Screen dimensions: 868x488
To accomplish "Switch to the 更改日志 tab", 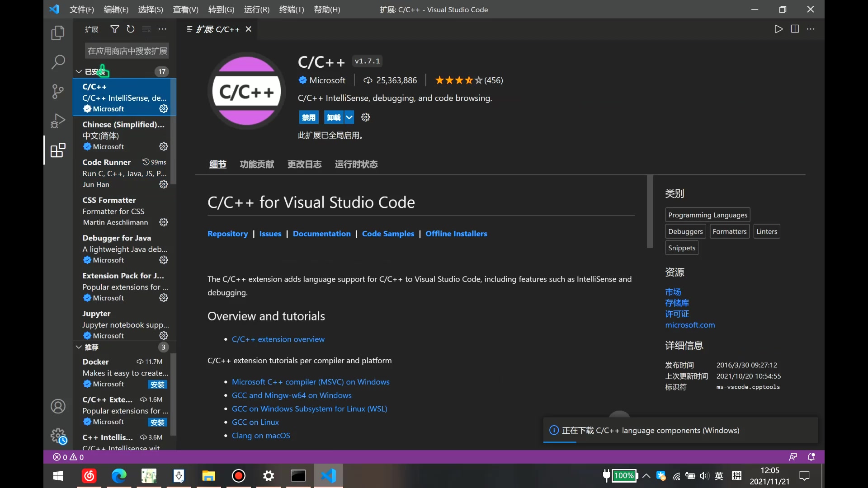I will [304, 164].
